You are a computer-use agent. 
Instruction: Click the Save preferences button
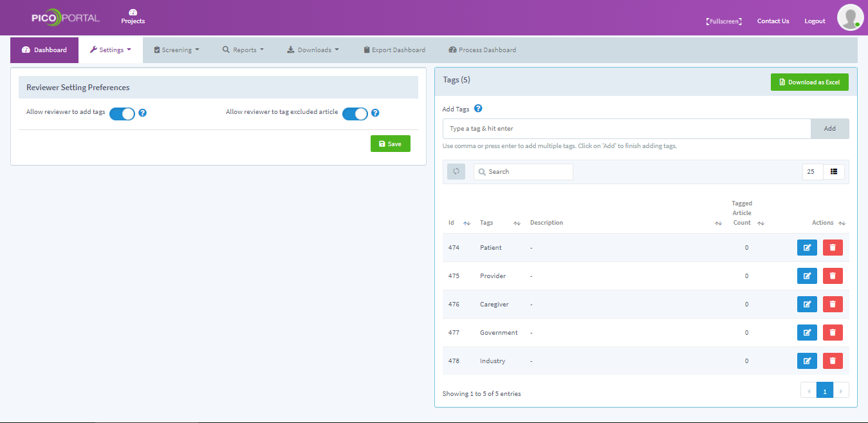click(x=391, y=144)
